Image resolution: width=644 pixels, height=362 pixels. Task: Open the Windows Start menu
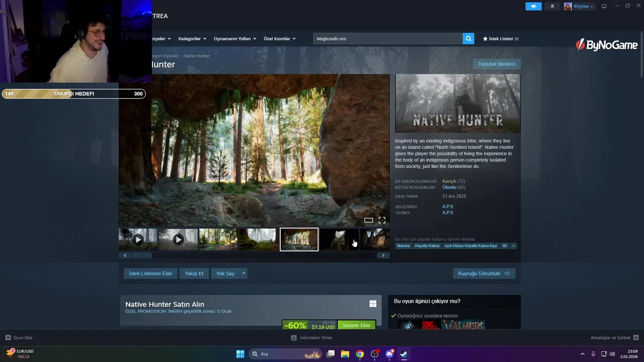click(240, 354)
